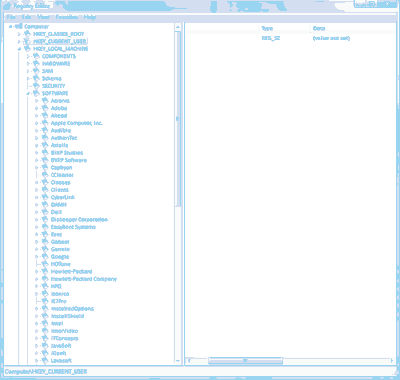Image resolution: width=400 pixels, height=380 pixels.
Task: Click the SOFTWARE key folder icon
Action: 36,93
